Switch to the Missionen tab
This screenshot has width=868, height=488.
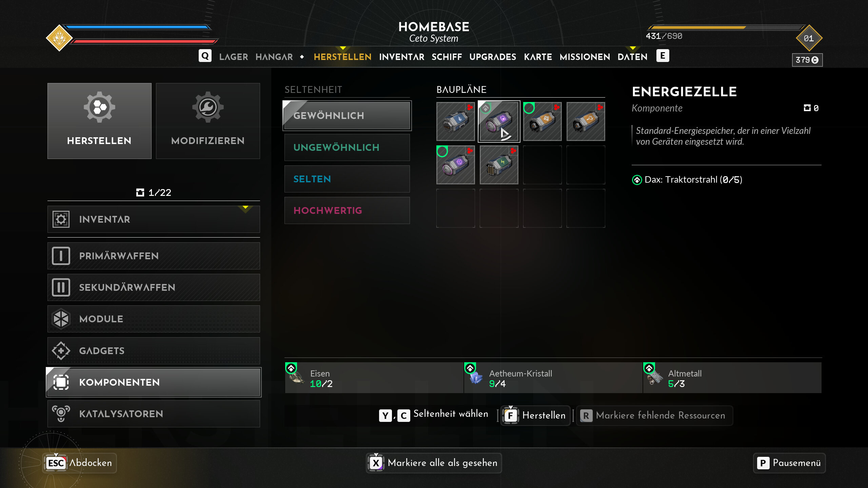click(585, 57)
